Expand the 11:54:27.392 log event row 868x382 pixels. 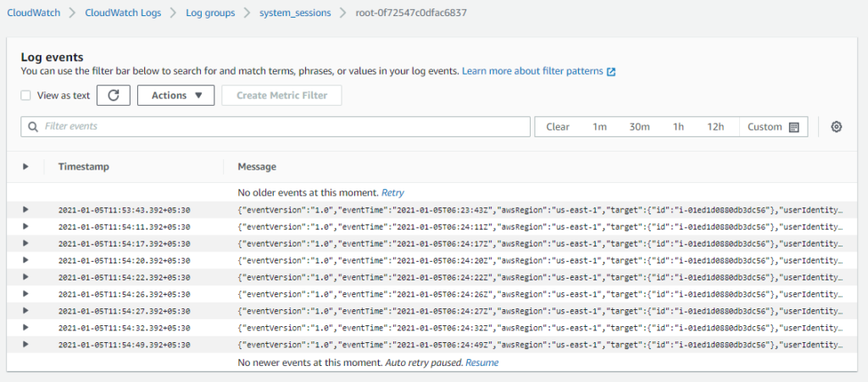coord(25,311)
